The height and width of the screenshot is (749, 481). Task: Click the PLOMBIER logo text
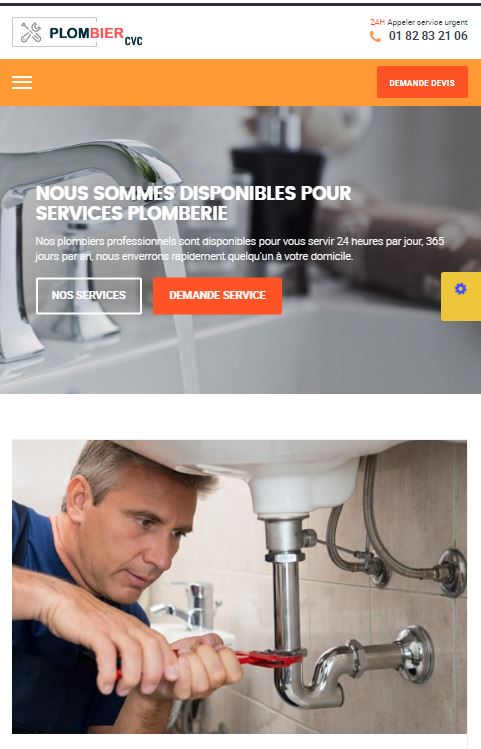coord(86,33)
